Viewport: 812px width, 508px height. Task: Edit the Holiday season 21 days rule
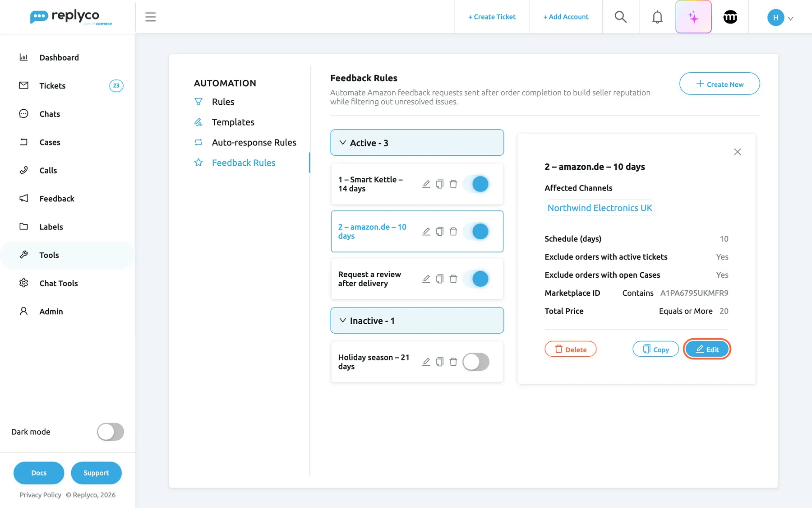tap(426, 362)
